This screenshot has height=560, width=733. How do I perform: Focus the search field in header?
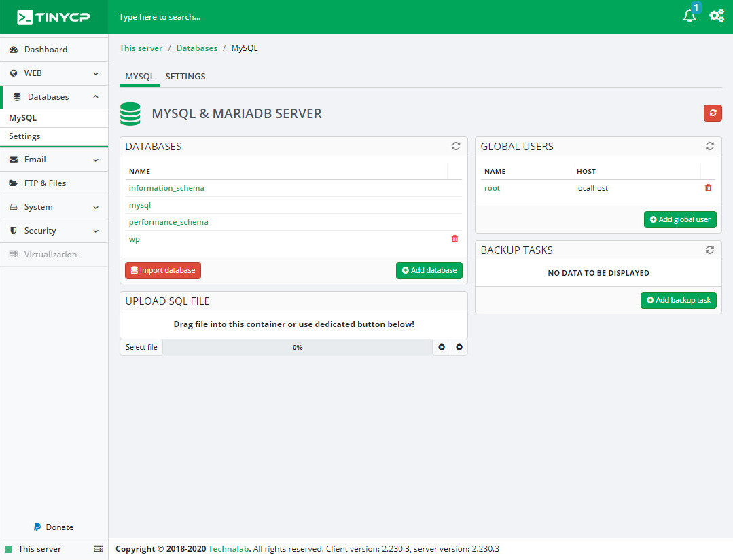pos(160,17)
